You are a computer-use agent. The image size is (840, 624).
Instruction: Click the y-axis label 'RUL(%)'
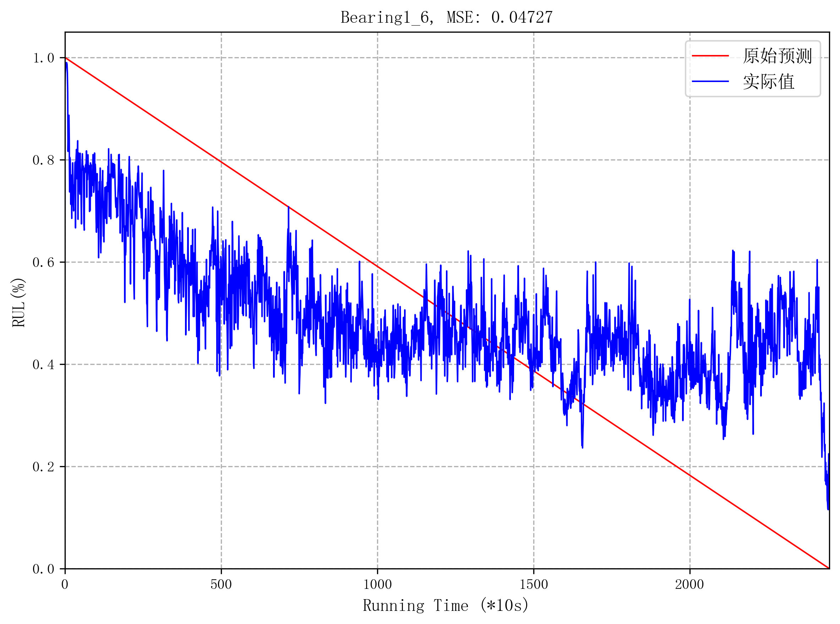coord(18,302)
